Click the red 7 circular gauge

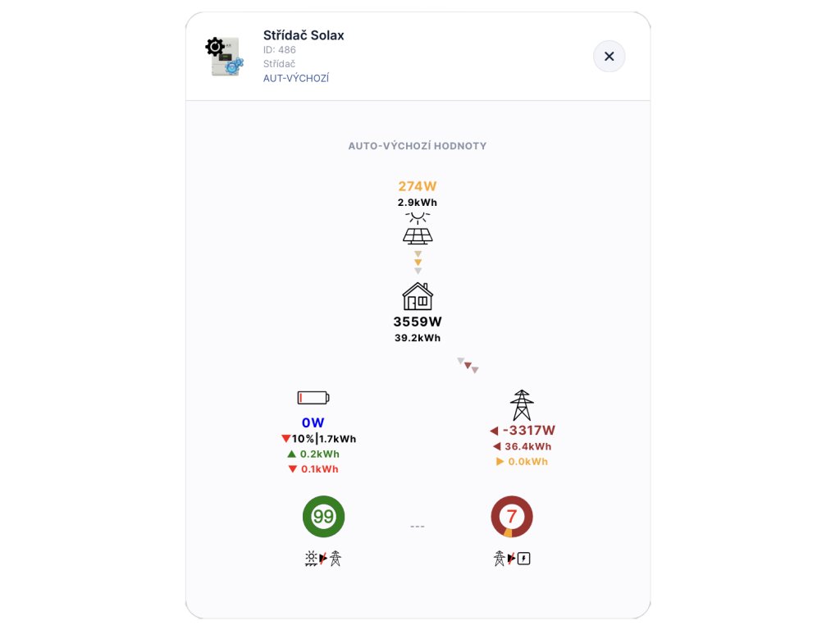coord(512,517)
